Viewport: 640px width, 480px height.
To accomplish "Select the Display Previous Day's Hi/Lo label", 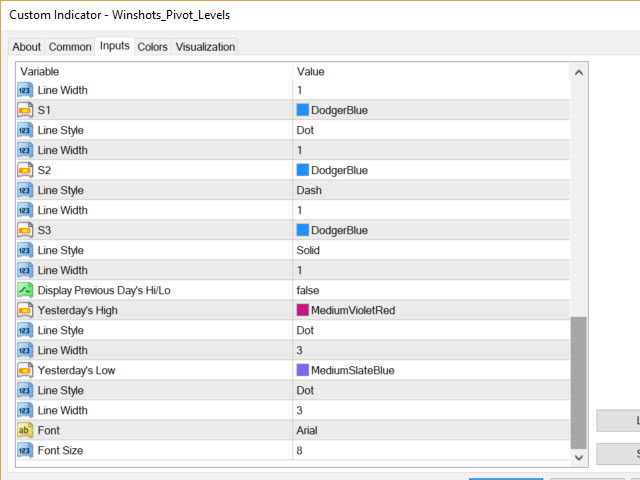I will tap(104, 290).
